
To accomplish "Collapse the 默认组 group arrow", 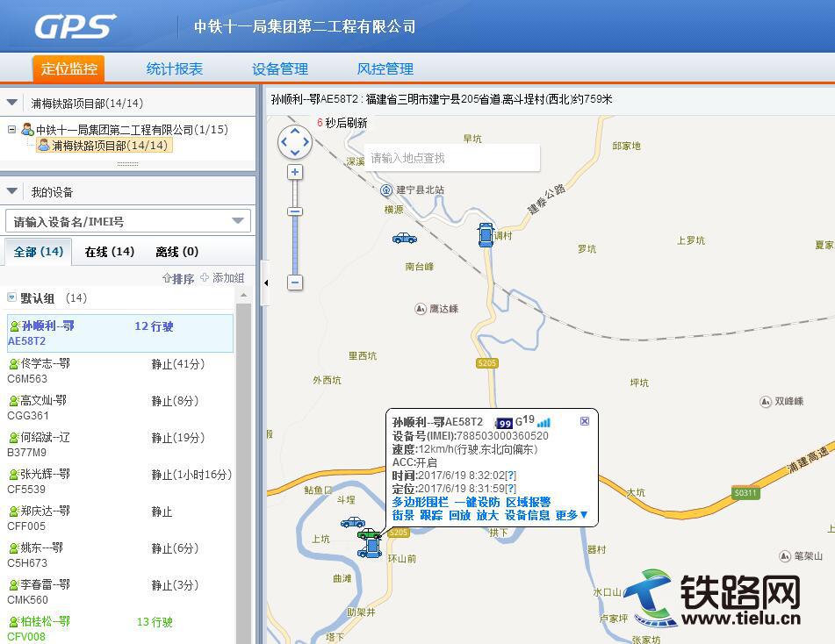I will tap(11, 297).
